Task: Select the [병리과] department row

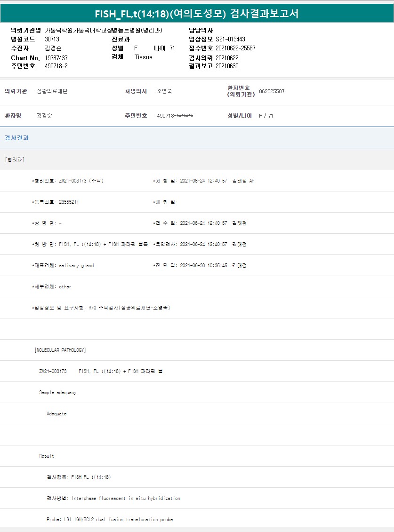Action: (x=14, y=159)
